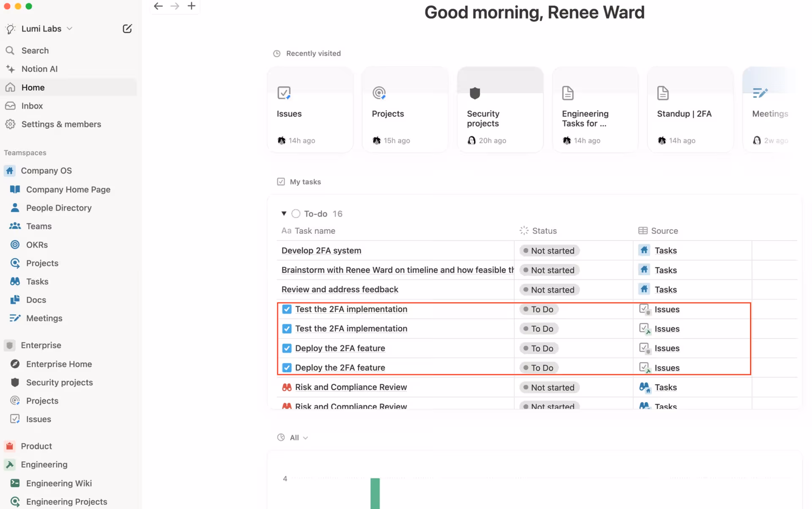Open Engineering Wiki from the sidebar
The image size is (812, 509).
59,483
